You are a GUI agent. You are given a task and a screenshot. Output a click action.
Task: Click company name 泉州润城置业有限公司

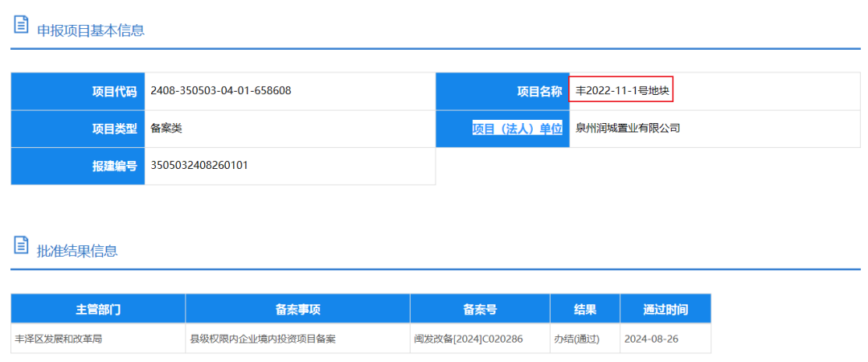point(627,129)
